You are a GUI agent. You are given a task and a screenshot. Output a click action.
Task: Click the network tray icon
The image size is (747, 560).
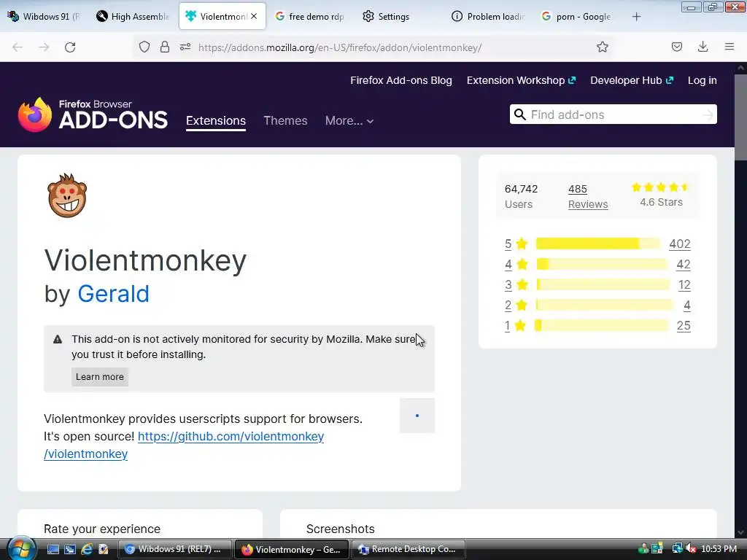pos(677,549)
